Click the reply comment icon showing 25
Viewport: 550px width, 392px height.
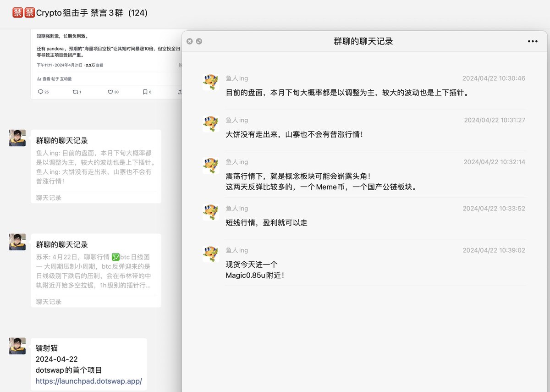pyautogui.click(x=40, y=92)
